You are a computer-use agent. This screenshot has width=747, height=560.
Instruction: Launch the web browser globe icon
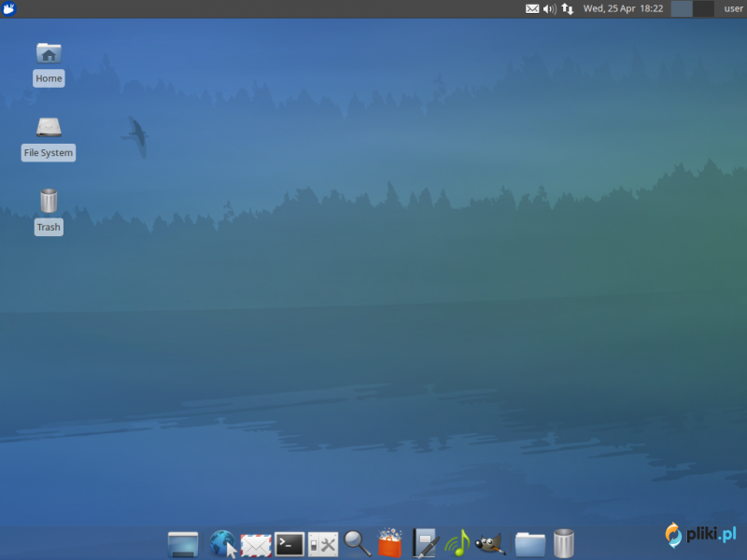[x=222, y=543]
